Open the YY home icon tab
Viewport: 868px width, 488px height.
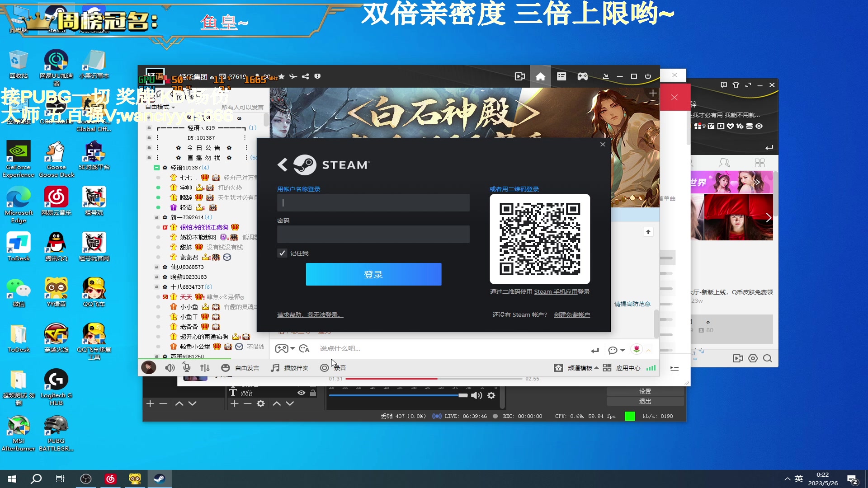[x=540, y=76]
